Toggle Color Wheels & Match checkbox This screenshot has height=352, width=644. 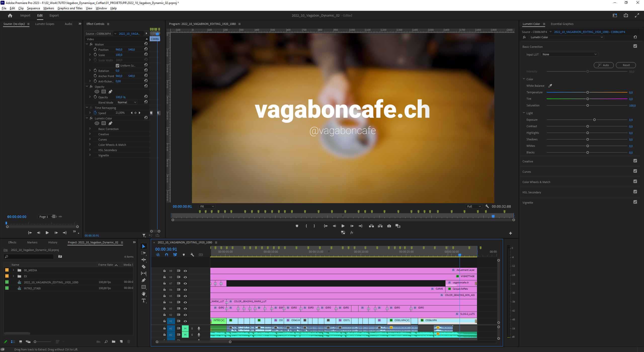(x=635, y=181)
